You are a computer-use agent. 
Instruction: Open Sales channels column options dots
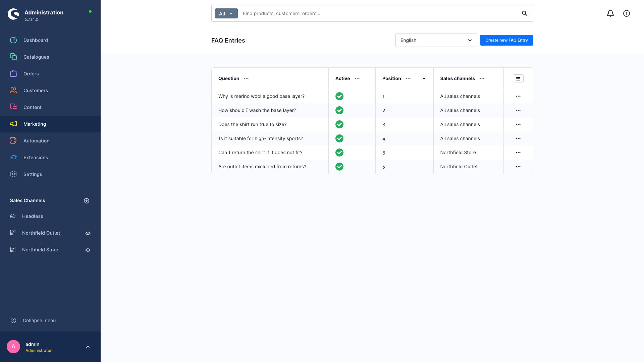[482, 78]
